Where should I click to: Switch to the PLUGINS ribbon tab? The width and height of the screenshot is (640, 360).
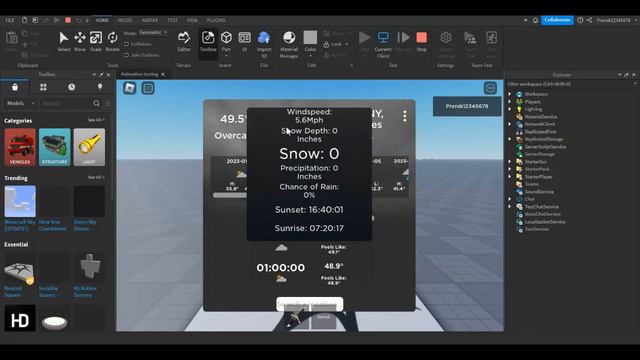[x=216, y=20]
